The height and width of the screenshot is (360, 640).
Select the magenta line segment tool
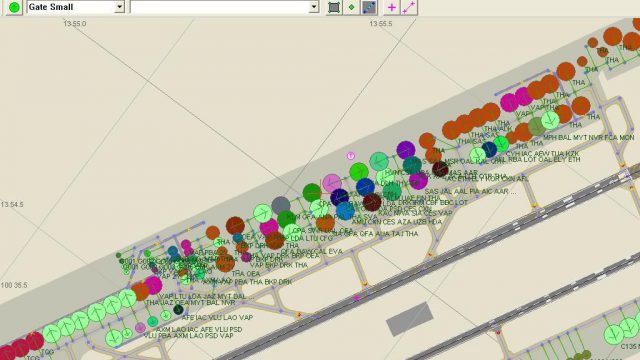pyautogui.click(x=409, y=7)
